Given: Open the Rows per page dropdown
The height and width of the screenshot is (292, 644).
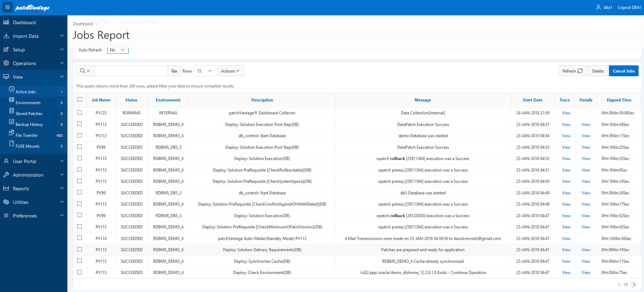Looking at the screenshot, I should [x=204, y=71].
